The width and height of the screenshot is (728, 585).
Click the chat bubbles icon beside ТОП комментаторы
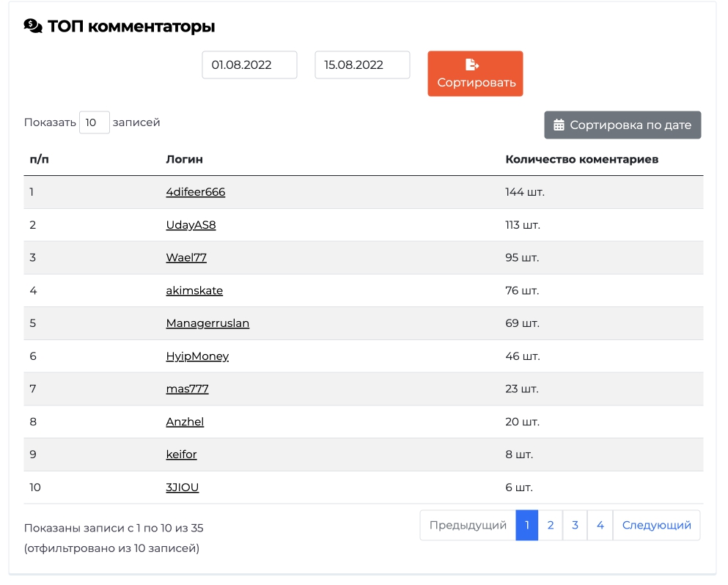33,26
